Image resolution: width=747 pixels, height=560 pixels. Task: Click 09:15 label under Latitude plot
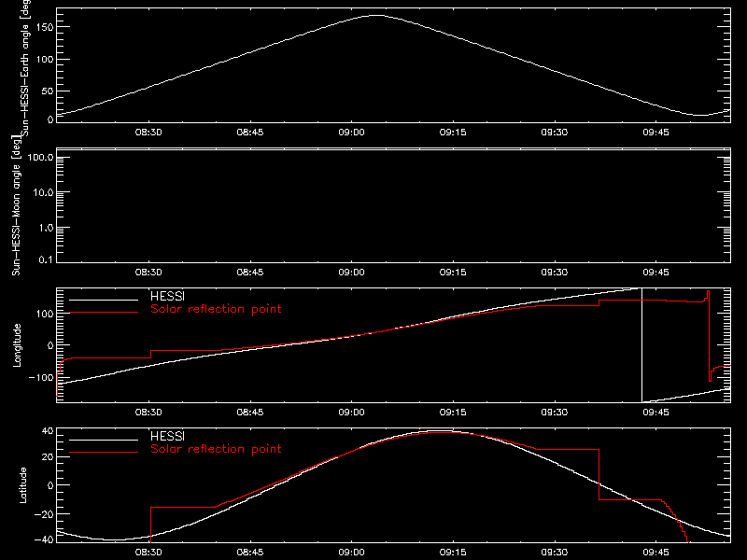point(453,553)
